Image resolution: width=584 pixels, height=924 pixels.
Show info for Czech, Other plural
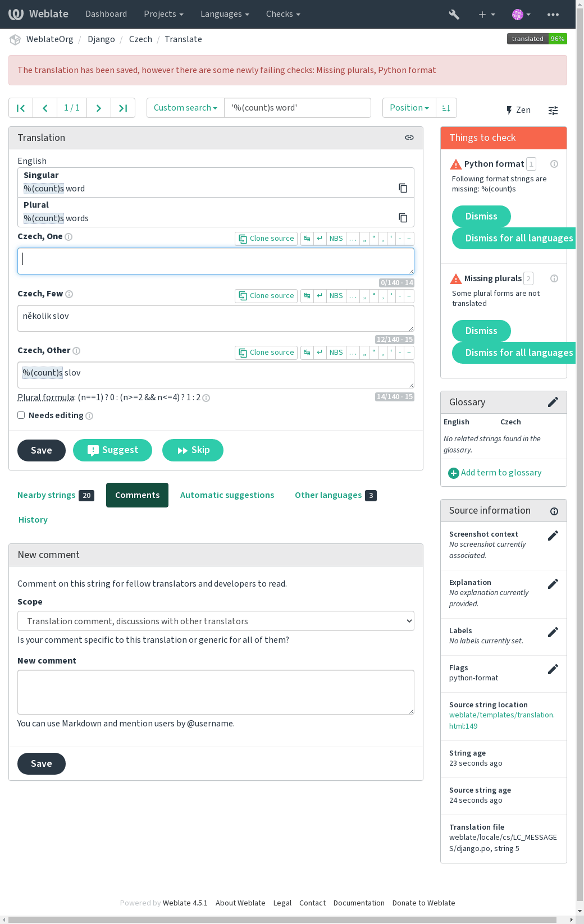76,351
